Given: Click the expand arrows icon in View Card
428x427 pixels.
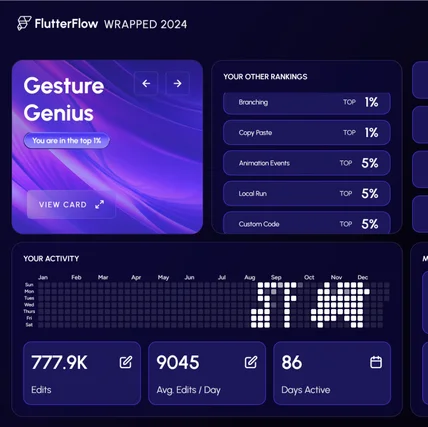Looking at the screenshot, I should click(99, 204).
